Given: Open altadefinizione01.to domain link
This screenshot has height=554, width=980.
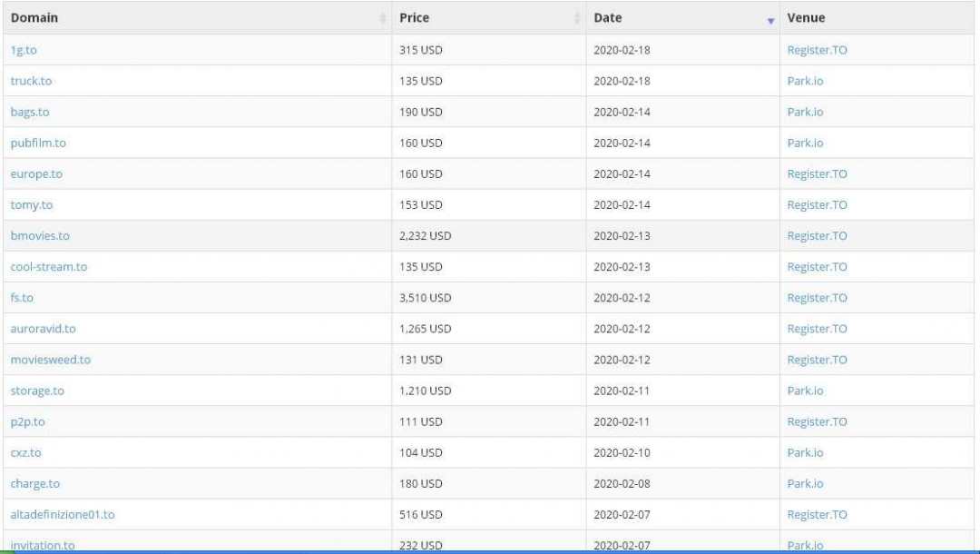Looking at the screenshot, I should [63, 514].
